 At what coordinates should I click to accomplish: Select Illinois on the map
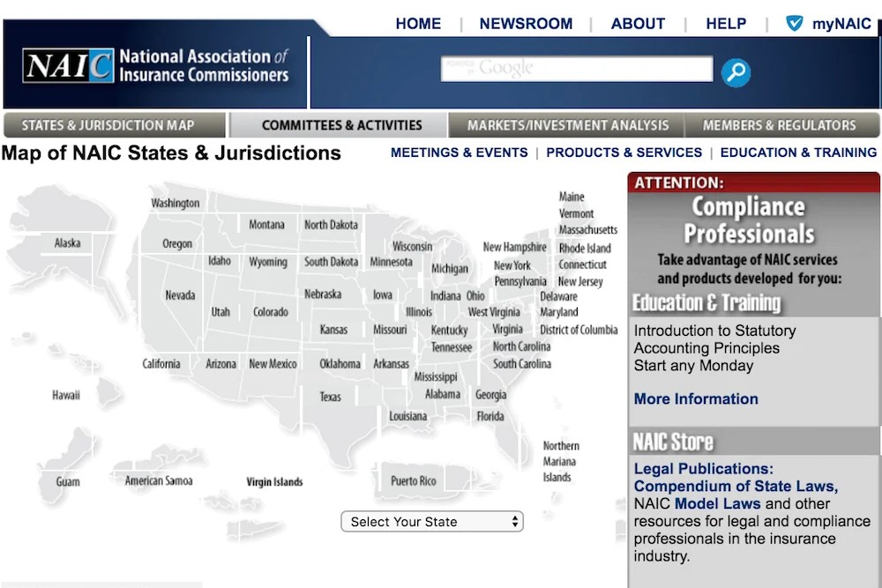(x=419, y=311)
